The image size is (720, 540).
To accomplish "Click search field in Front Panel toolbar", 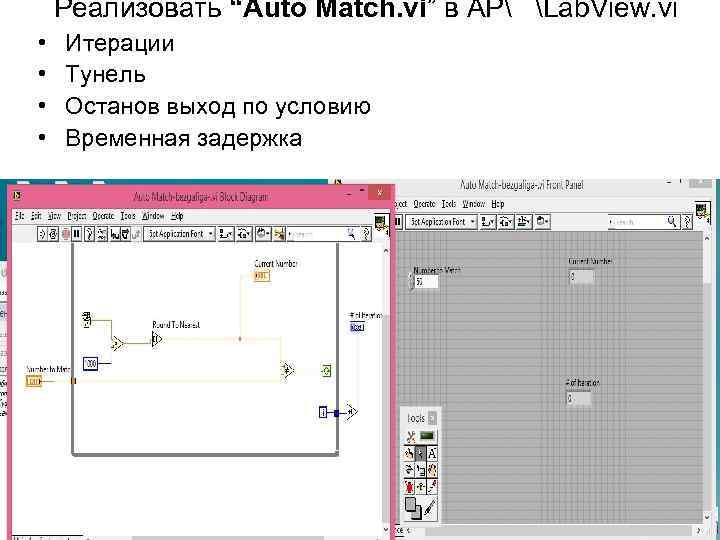I will point(643,222).
